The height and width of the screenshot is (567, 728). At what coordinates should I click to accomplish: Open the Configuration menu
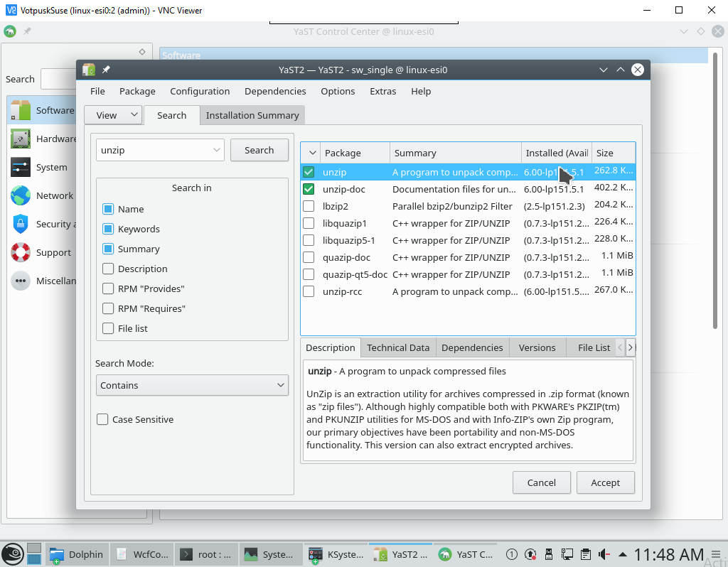coord(200,91)
